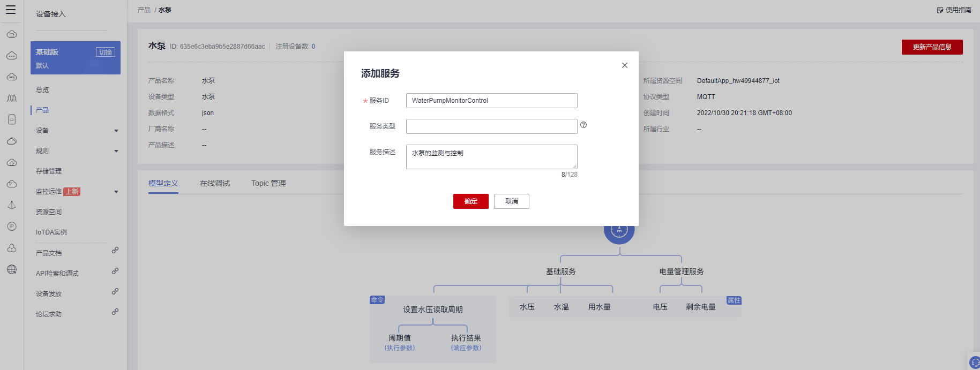This screenshot has height=370, width=980.
Task: Click the 用水量 property in diagram
Action: (600, 307)
